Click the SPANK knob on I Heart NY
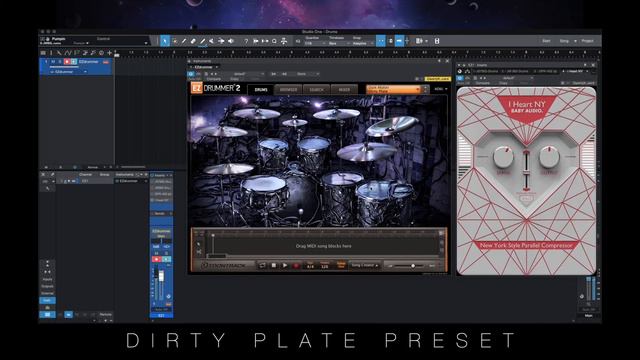The width and height of the screenshot is (640, 360). click(x=503, y=157)
